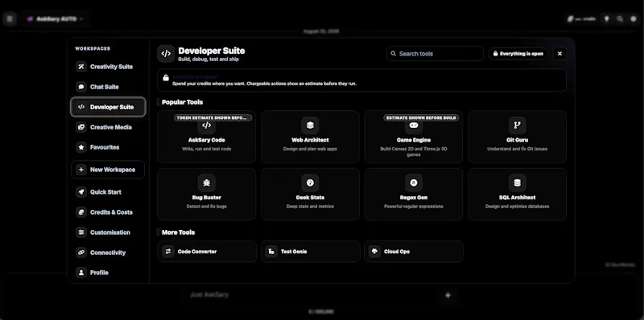Click the lightbulb icon in top bar
The width and height of the screenshot is (644, 320).
point(607,18)
